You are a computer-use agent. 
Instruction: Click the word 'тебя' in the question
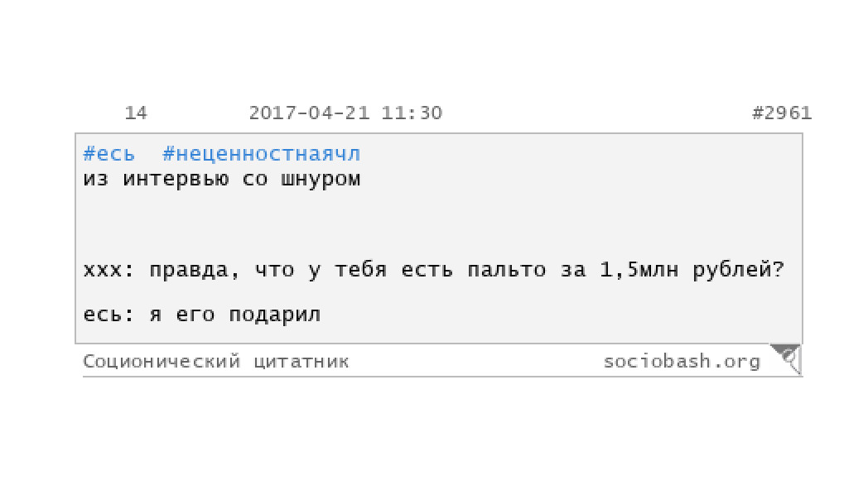click(x=360, y=270)
